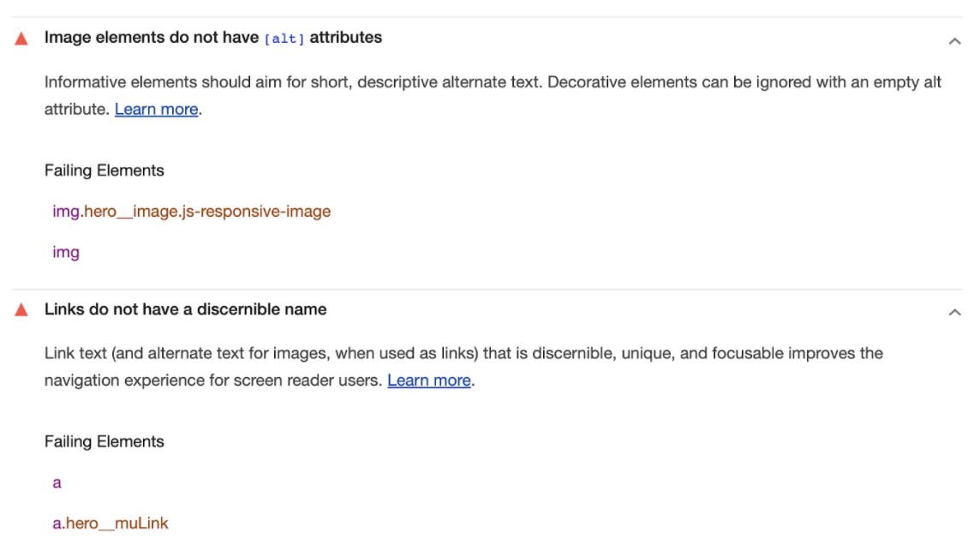Select the img.hero__image.js-responsive-image failing element
The height and width of the screenshot is (545, 980).
(x=189, y=211)
